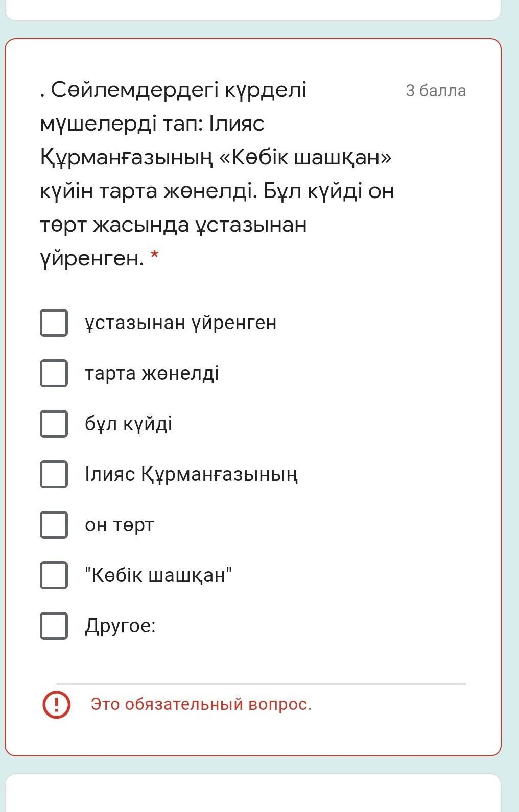Select the 'бұл күйді' checkbox

(54, 424)
